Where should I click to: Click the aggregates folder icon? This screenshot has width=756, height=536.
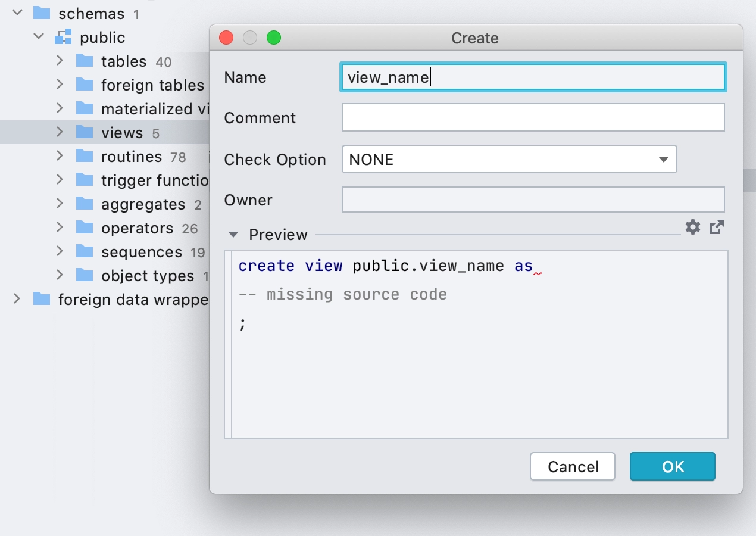click(85, 204)
